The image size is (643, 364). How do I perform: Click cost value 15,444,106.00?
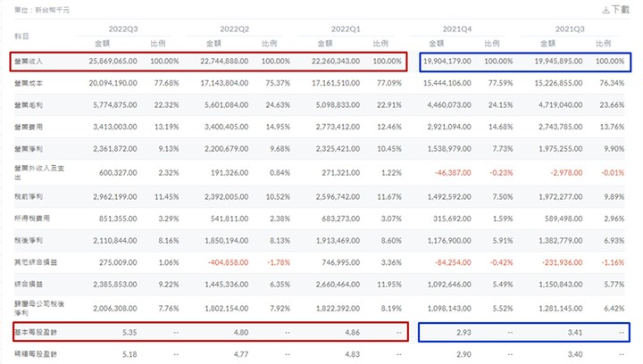[447, 83]
